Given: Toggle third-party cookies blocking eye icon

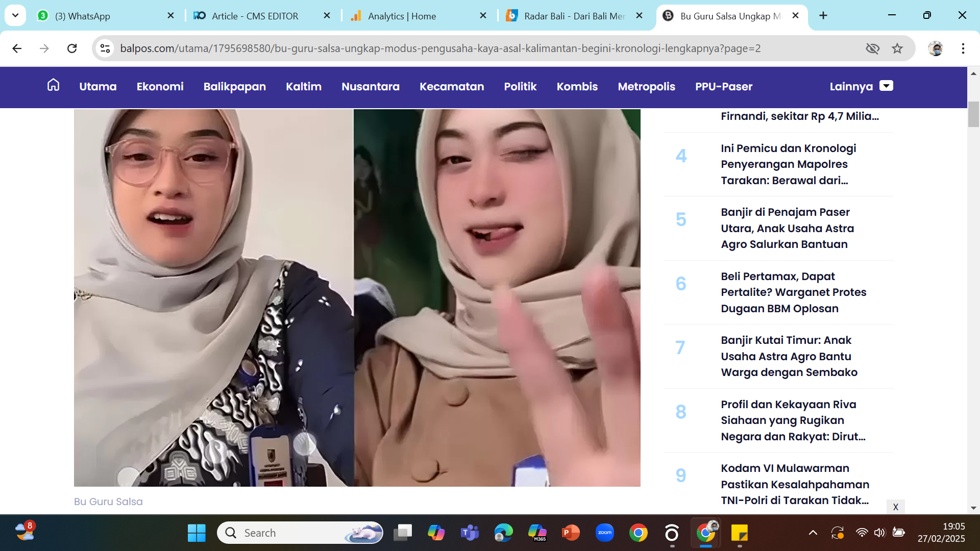Looking at the screenshot, I should pos(873,48).
